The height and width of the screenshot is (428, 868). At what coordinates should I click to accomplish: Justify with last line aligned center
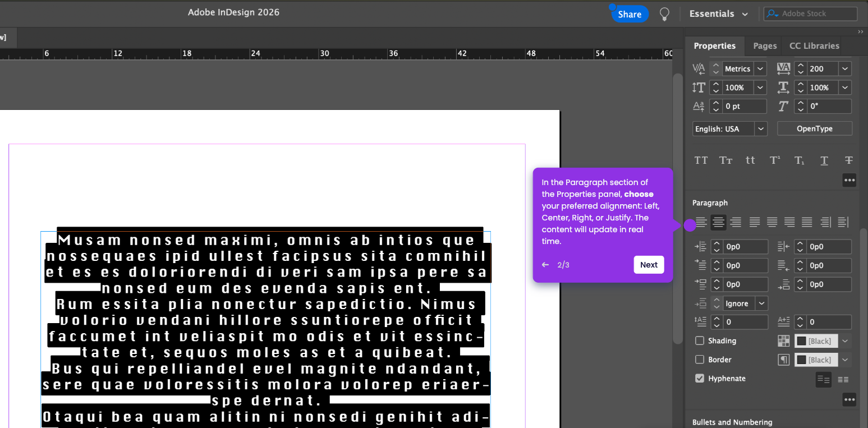(x=772, y=222)
